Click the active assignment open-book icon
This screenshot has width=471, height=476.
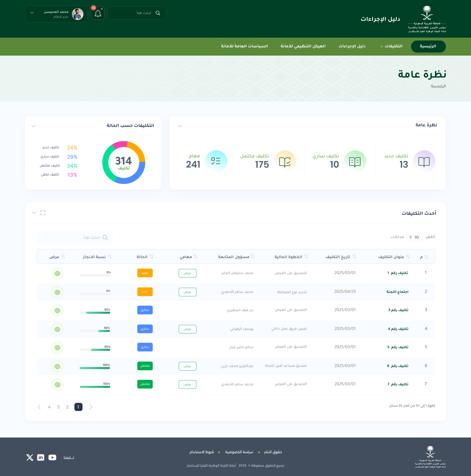point(355,161)
